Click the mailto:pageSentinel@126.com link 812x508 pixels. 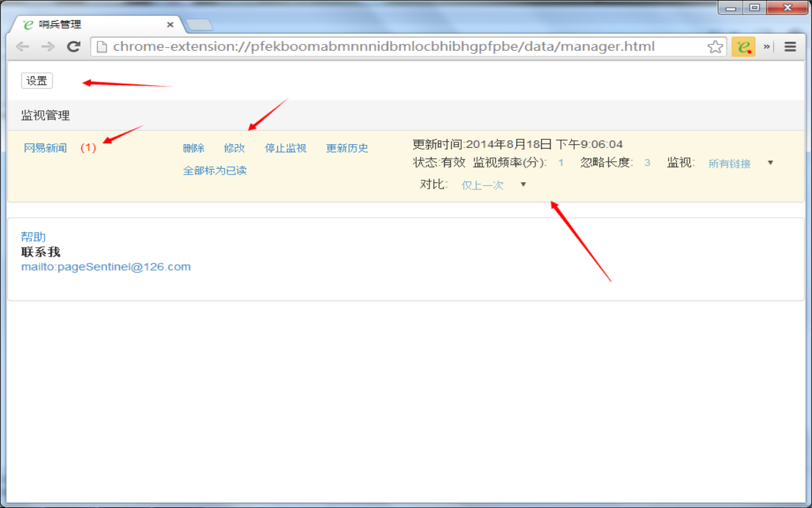106,267
